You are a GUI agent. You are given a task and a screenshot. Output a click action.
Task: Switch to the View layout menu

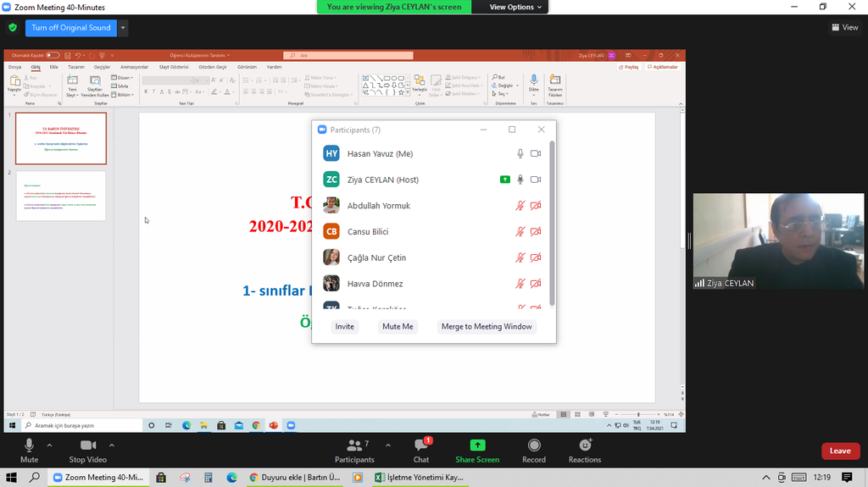[845, 27]
